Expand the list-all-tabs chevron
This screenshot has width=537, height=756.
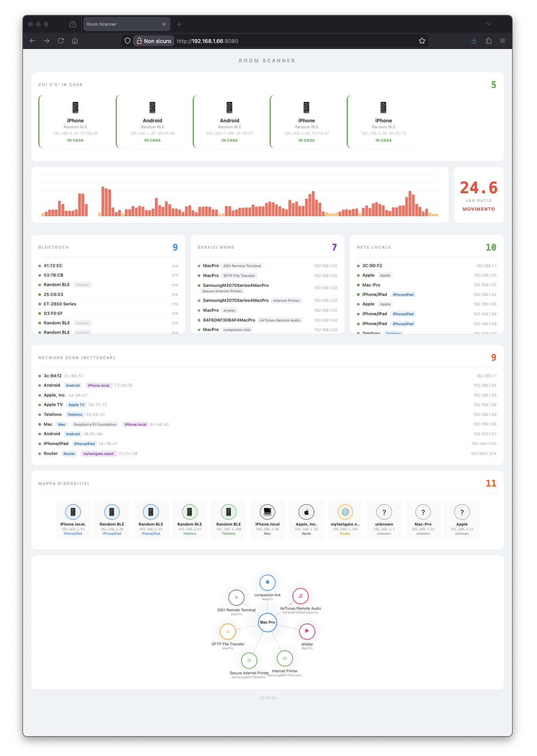[488, 24]
